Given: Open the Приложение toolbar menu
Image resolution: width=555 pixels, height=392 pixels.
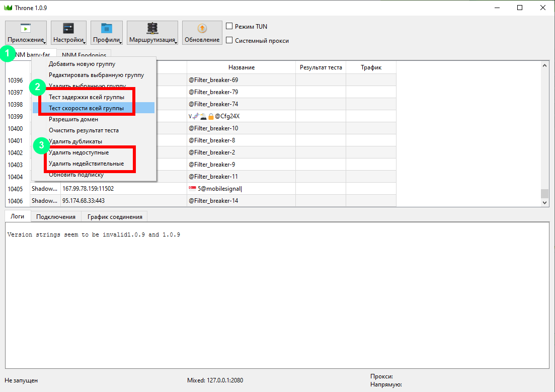Looking at the screenshot, I should coord(26,33).
